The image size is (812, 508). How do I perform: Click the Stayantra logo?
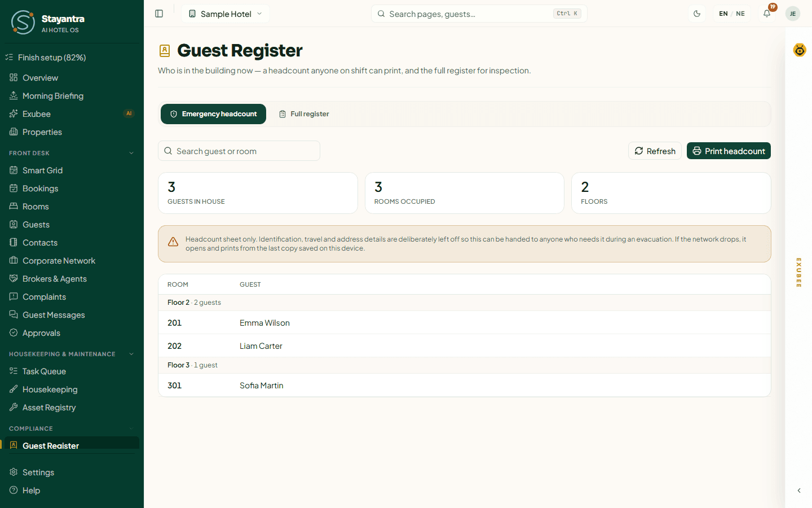click(x=48, y=23)
